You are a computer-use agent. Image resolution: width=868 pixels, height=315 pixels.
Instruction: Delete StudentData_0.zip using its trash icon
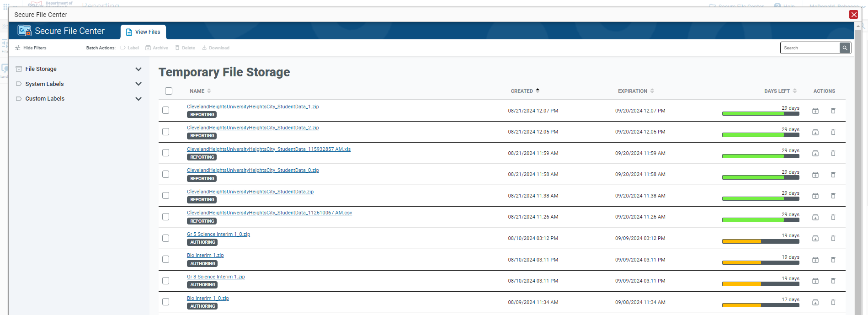pos(833,175)
